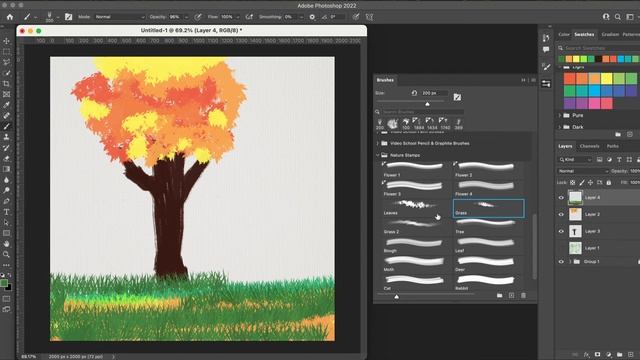Switch to the Swatches tab

(x=584, y=34)
